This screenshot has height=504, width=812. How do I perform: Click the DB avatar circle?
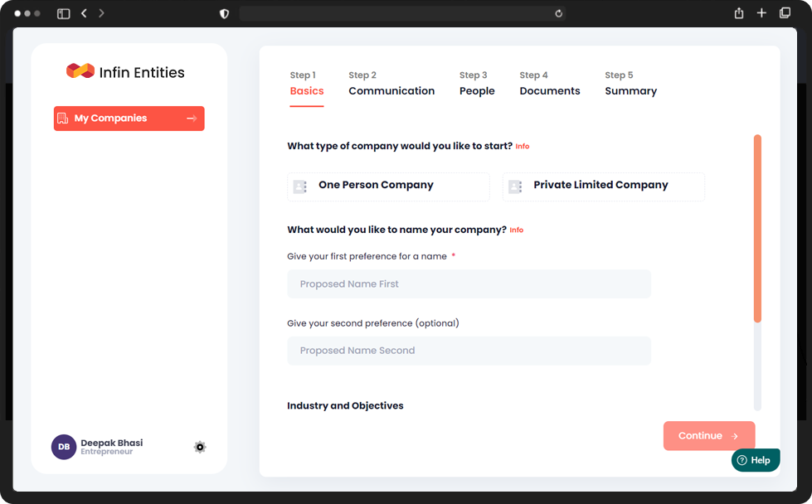click(64, 447)
